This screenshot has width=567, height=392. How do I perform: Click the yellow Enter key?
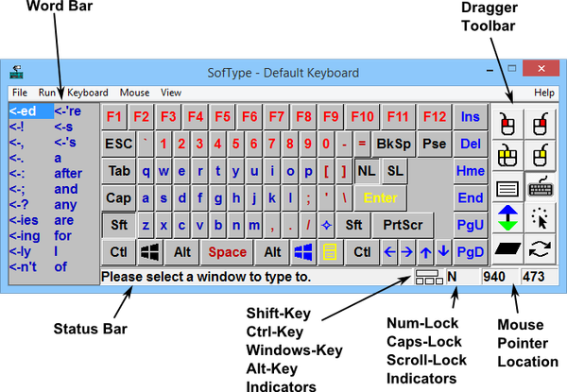[381, 198]
